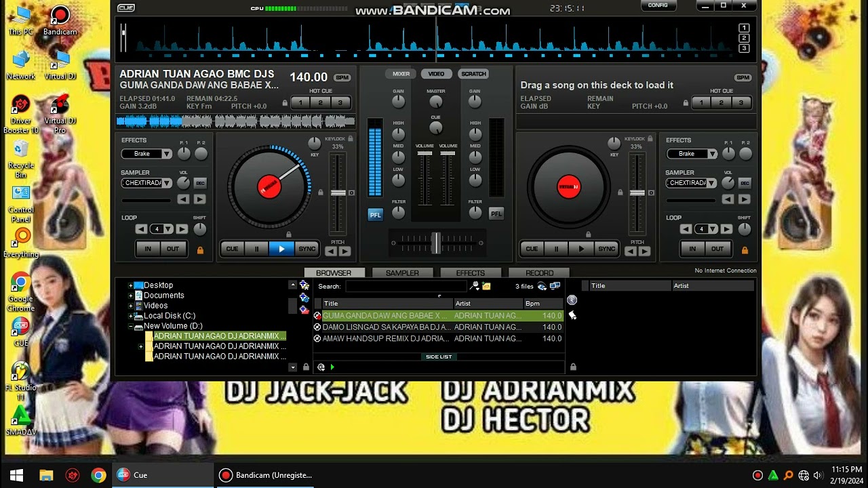The width and height of the screenshot is (868, 488).
Task: Open right deck Brake effect dropdown
Action: coord(712,154)
